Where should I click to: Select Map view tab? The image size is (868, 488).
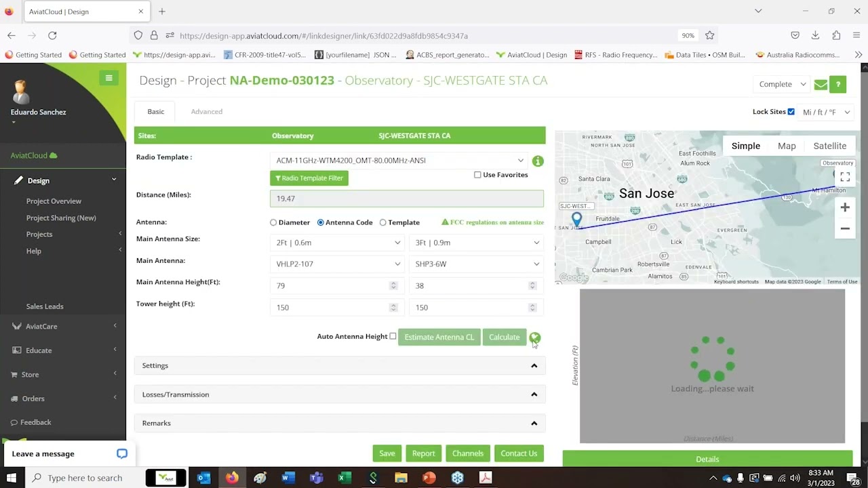pos(787,146)
